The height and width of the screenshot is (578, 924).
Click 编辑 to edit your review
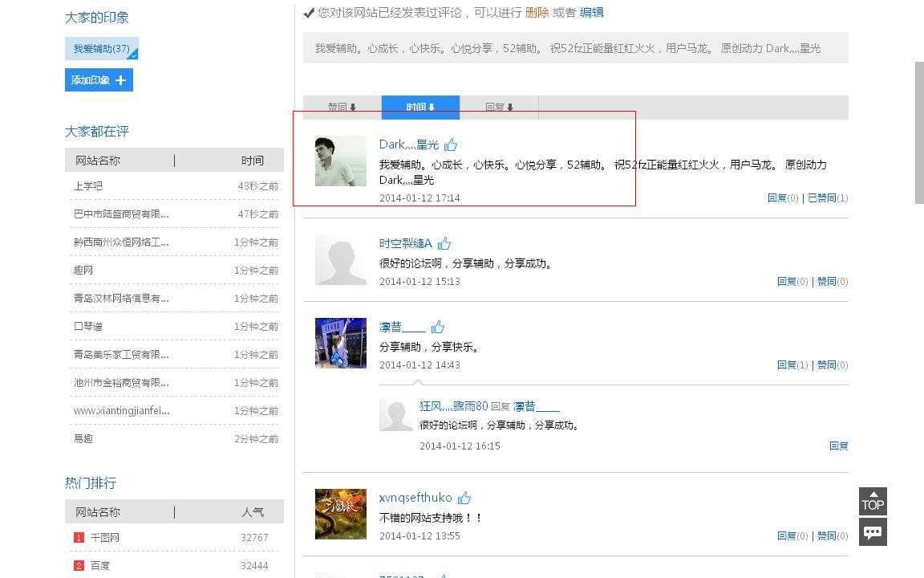(x=592, y=13)
